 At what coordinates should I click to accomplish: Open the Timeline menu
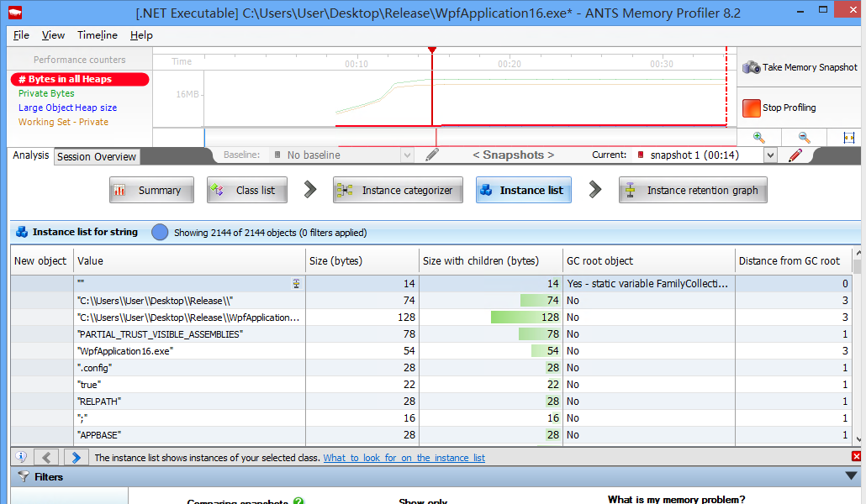pos(98,35)
